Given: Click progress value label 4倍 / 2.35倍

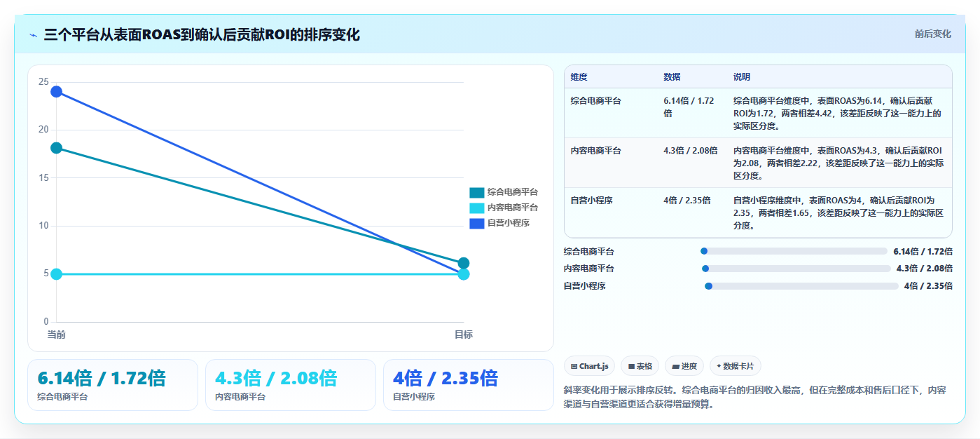Looking at the screenshot, I should (928, 286).
